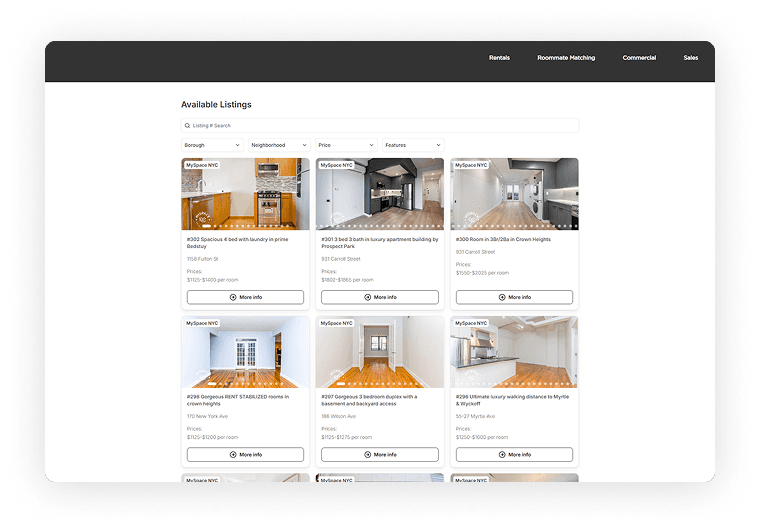This screenshot has width=760, height=531.
Task: Open the Commercial section
Action: click(639, 58)
